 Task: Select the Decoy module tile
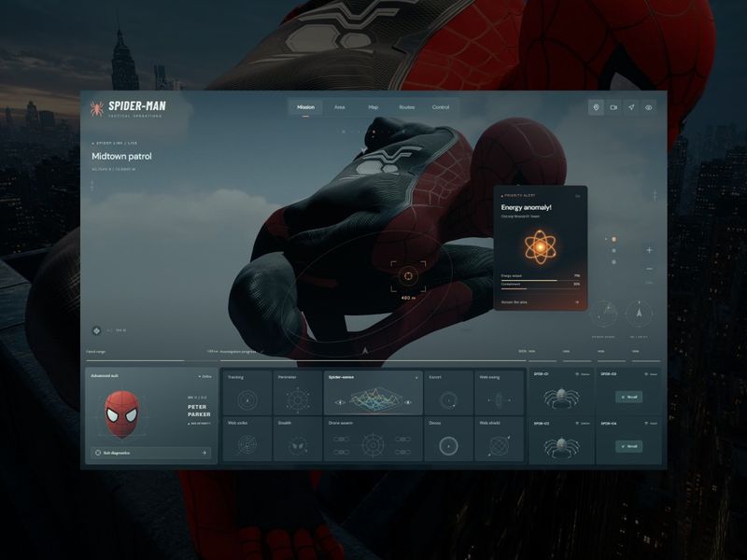[448, 439]
